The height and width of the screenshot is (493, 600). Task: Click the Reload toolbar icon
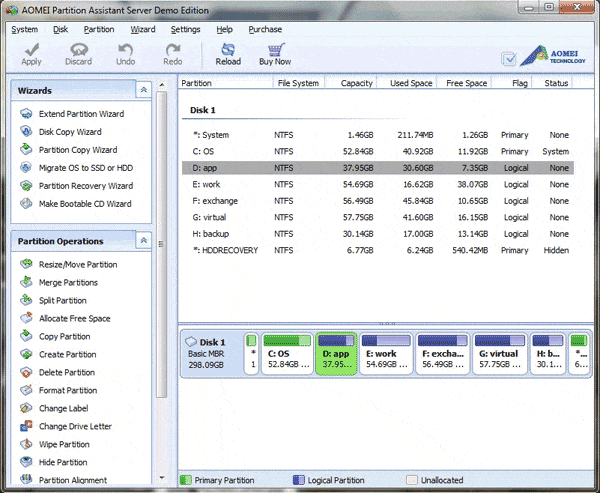click(228, 49)
